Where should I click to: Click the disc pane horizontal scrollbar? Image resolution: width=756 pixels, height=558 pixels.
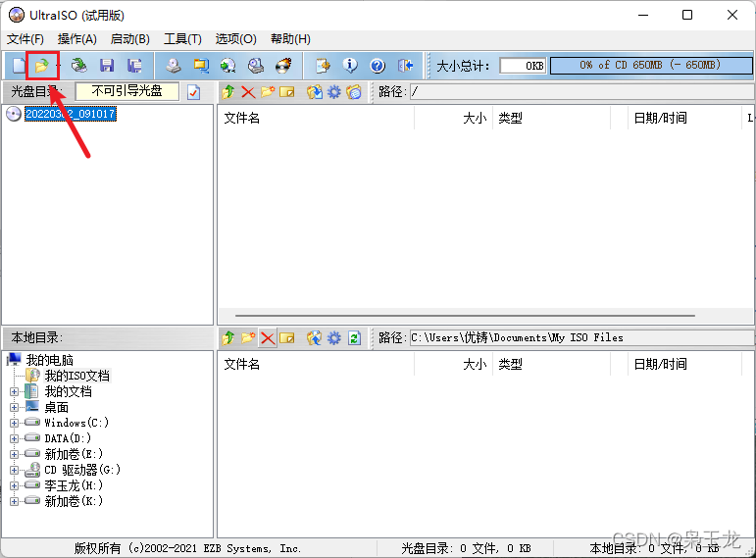(x=465, y=316)
